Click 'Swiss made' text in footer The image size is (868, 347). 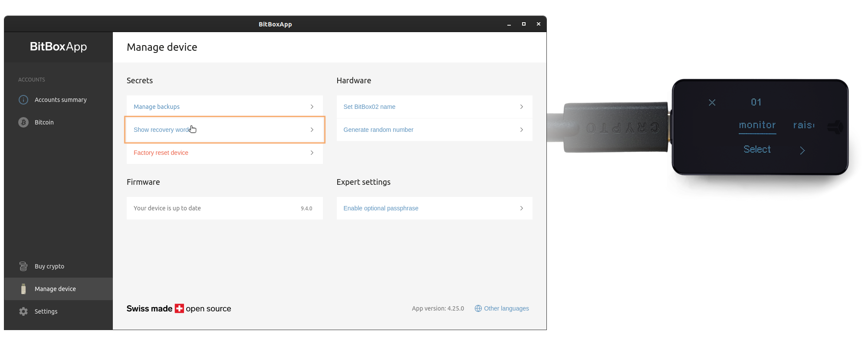(149, 308)
